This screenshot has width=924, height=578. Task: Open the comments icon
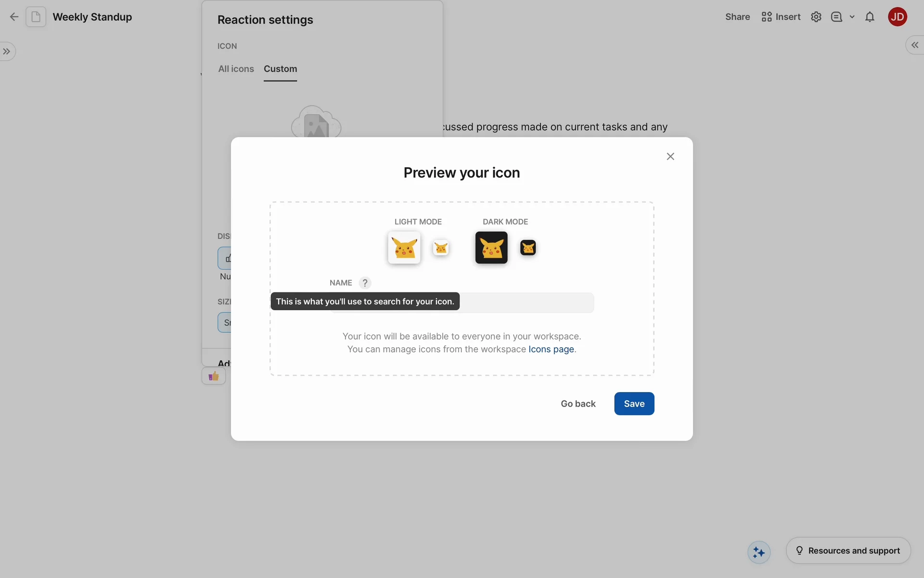click(x=836, y=17)
